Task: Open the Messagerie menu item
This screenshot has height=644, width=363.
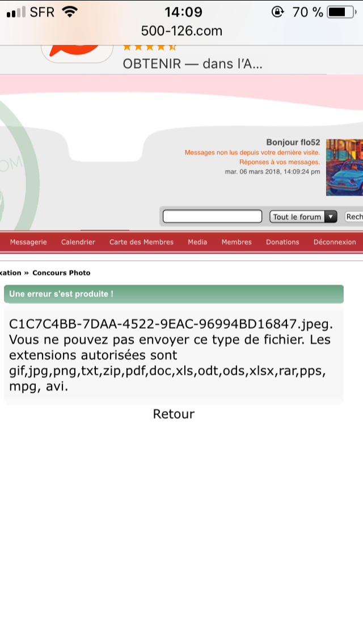Action: [x=28, y=242]
